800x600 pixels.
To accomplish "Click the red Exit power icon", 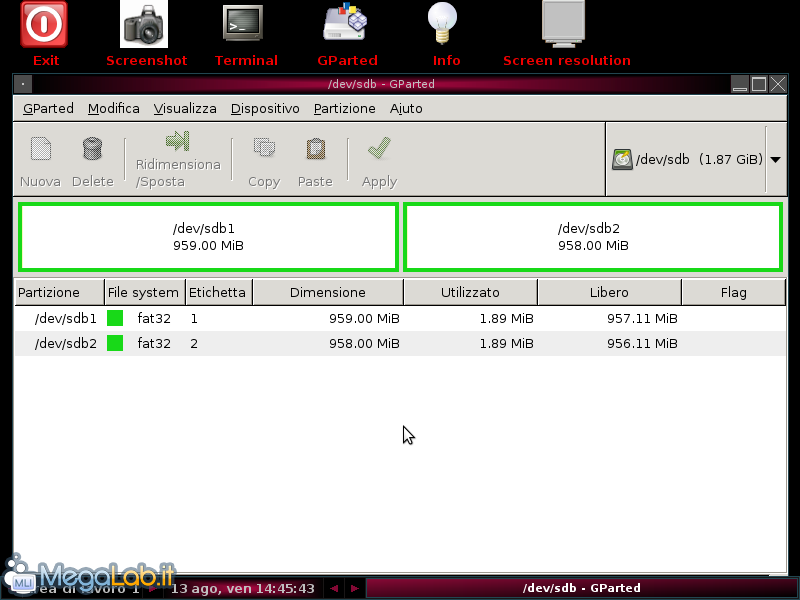I will point(44,24).
